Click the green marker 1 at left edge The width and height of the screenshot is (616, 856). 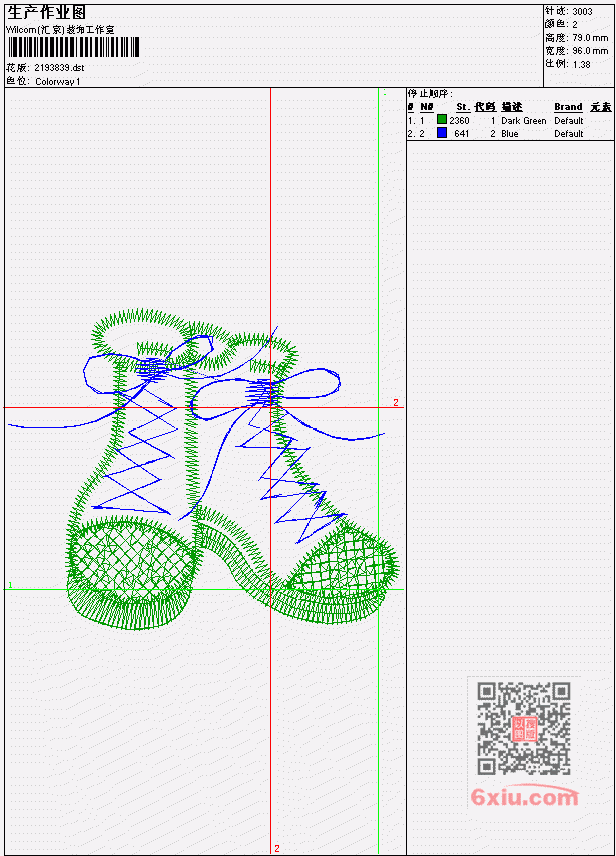(x=10, y=585)
